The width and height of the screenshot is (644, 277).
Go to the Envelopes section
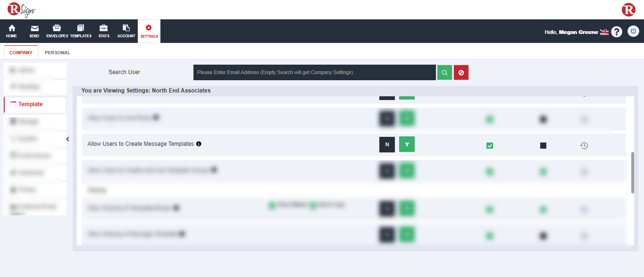click(x=57, y=31)
